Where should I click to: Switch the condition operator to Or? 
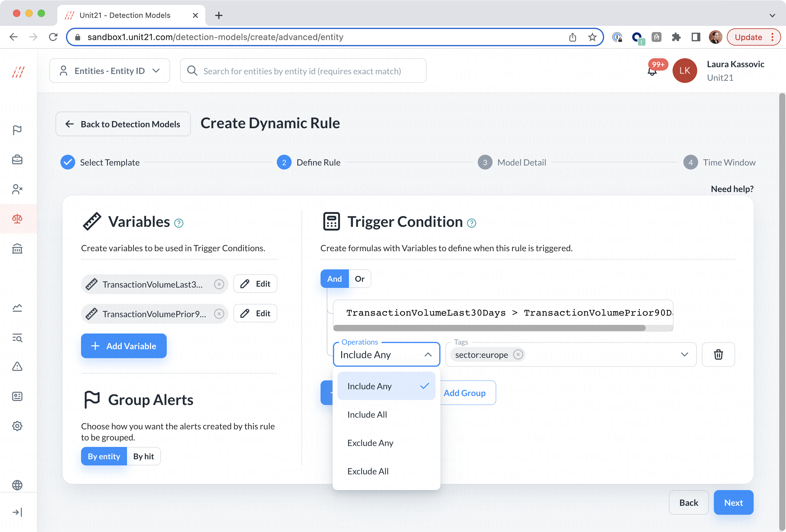point(359,279)
